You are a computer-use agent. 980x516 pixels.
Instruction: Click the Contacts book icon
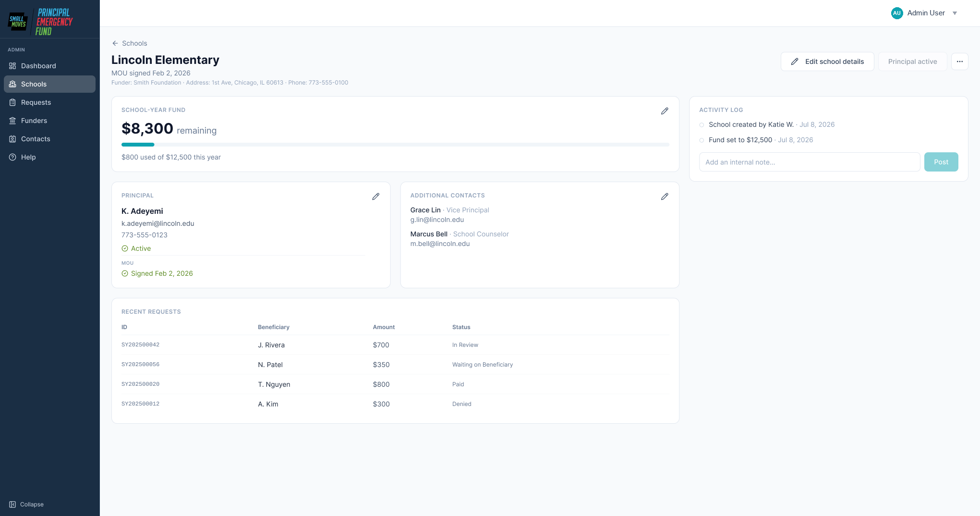pos(12,139)
